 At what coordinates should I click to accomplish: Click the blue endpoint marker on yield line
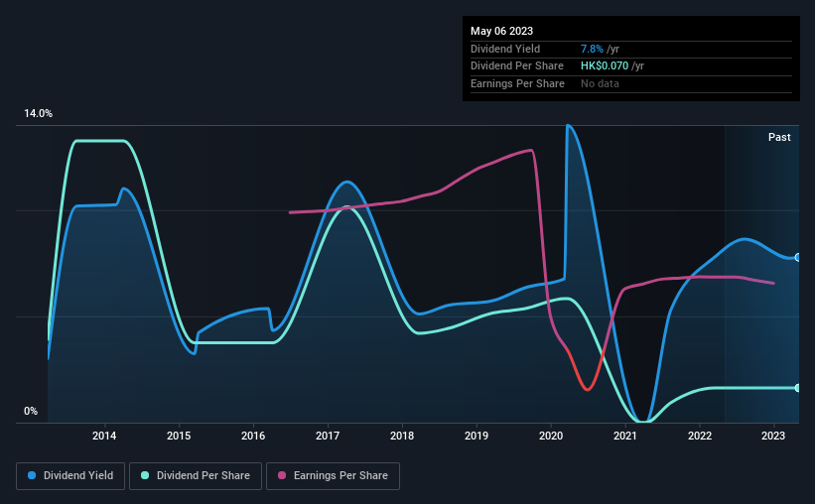pos(798,257)
